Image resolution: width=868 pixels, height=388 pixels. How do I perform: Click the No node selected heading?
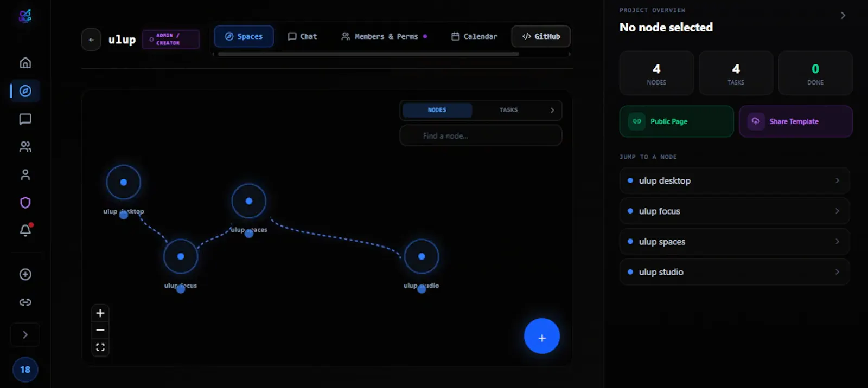[666, 27]
